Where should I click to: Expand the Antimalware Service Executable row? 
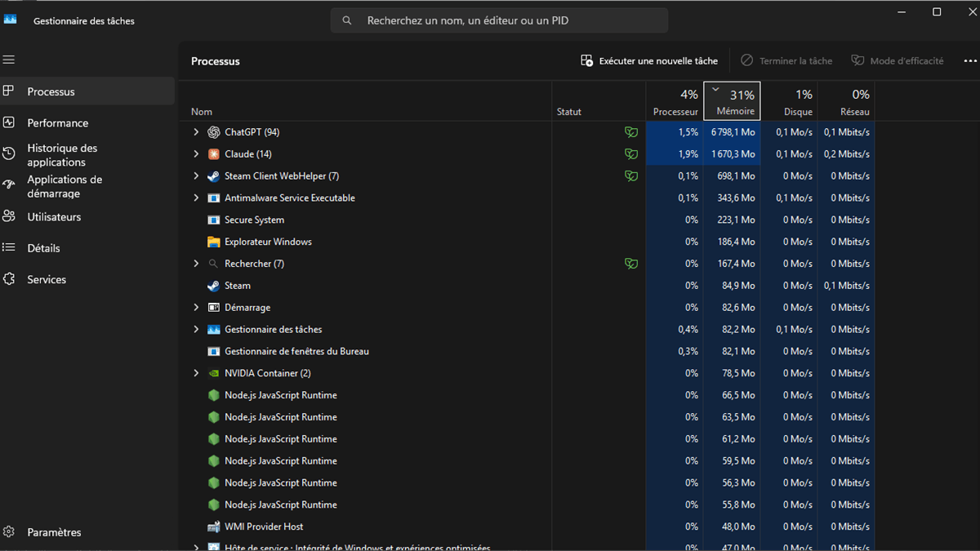click(x=196, y=198)
